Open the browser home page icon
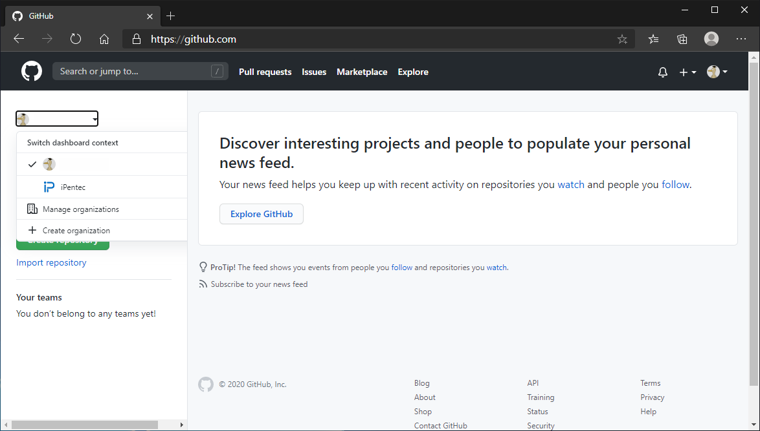This screenshot has width=760, height=431. pyautogui.click(x=104, y=39)
